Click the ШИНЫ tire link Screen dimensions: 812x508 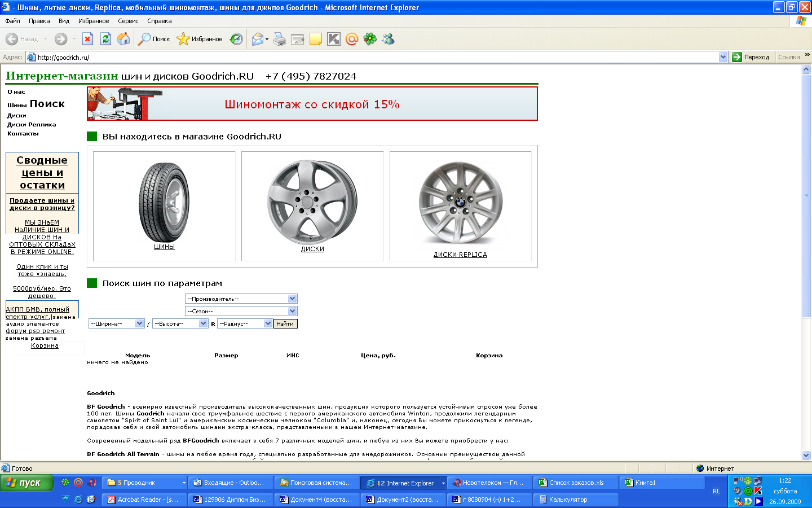click(165, 247)
